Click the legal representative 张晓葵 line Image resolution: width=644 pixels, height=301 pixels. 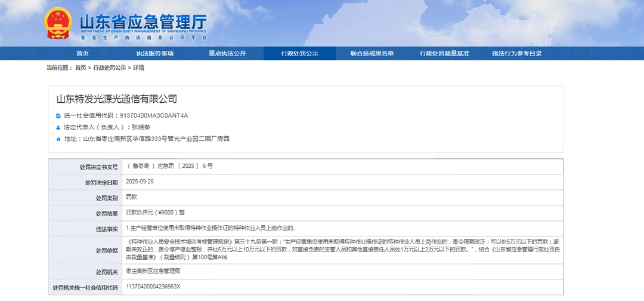point(107,127)
